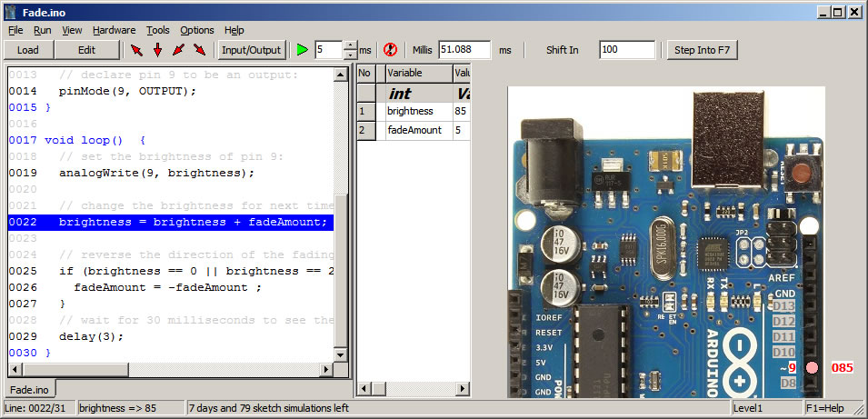This screenshot has width=868, height=419.
Task: Click the Load button
Action: 27,50
